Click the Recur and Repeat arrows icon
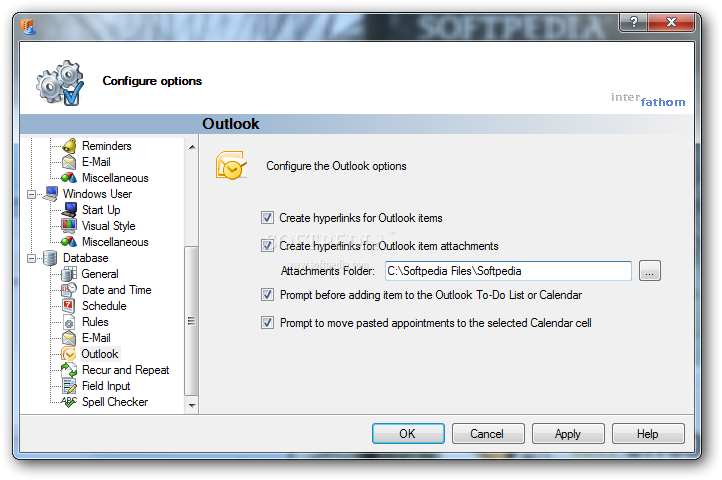This screenshot has width=722, height=480. [69, 370]
